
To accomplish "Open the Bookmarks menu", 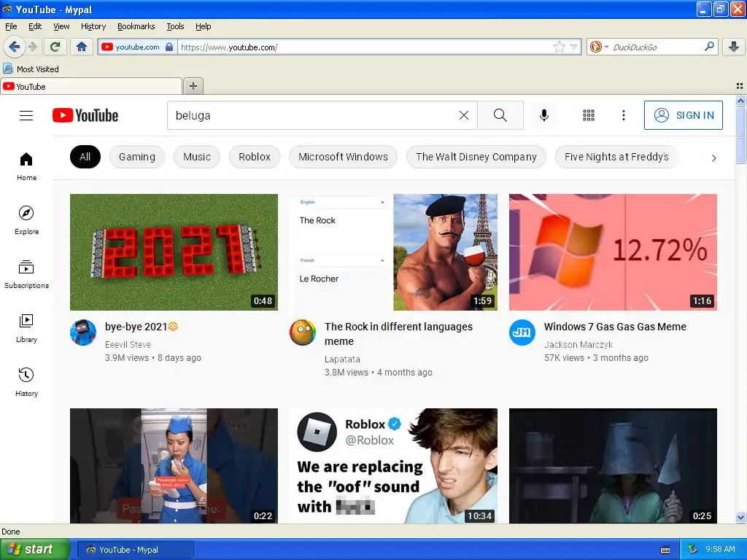I will pyautogui.click(x=136, y=26).
